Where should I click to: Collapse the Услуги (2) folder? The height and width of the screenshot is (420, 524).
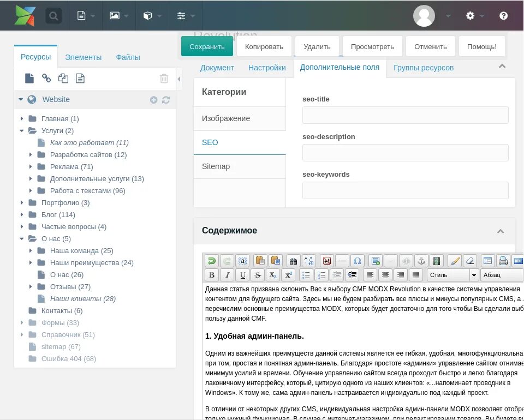tap(22, 130)
